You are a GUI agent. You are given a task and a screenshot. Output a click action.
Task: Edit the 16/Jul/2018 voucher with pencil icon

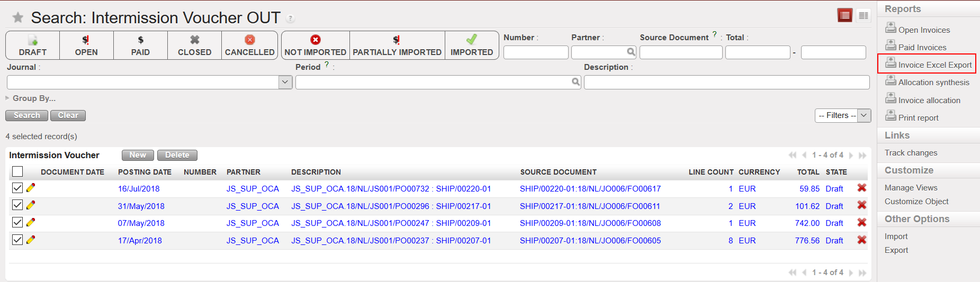pos(31,188)
